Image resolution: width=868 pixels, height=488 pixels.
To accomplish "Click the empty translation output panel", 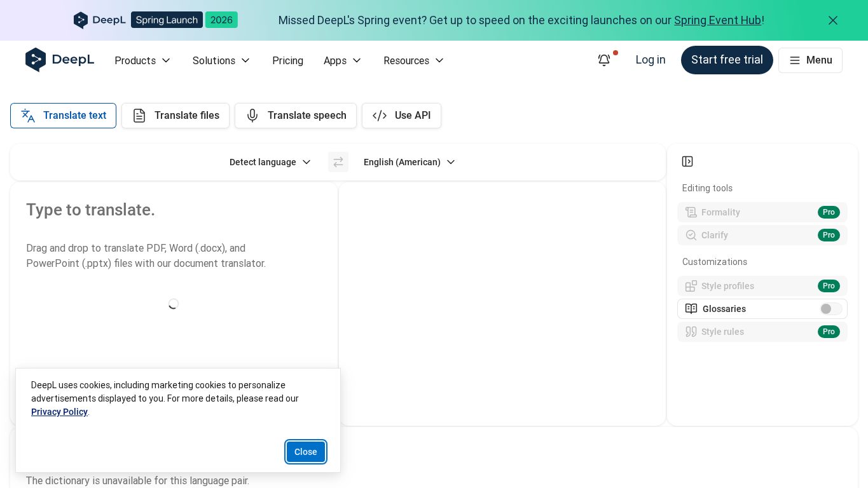I will tap(502, 304).
